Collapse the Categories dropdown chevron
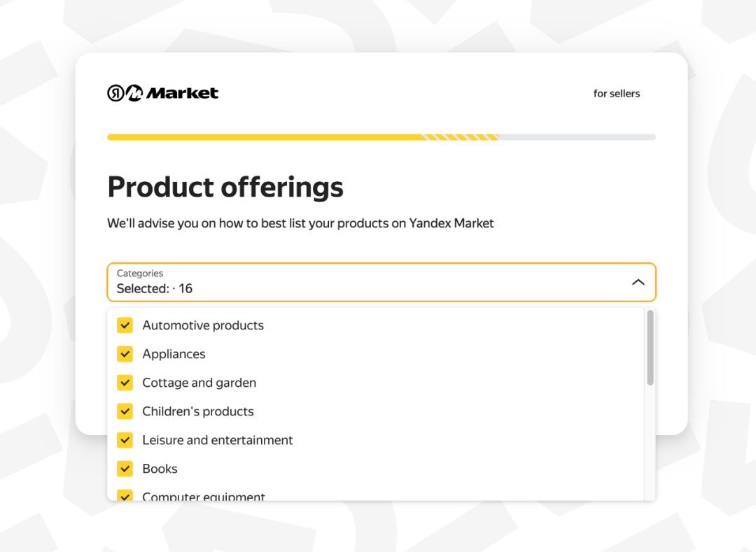This screenshot has width=756, height=552. [638, 282]
